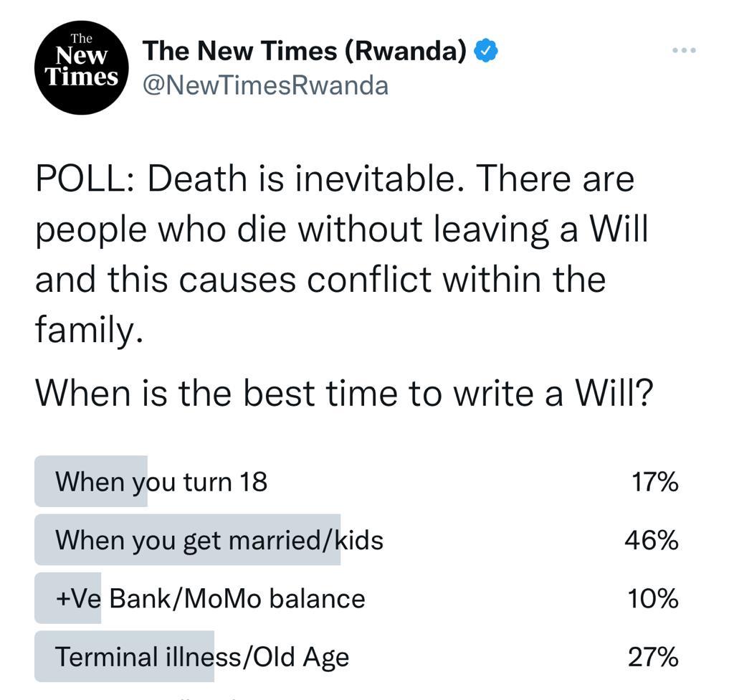Choose "When you get married/kids" poll option
This screenshot has height=700, width=734.
click(219, 539)
